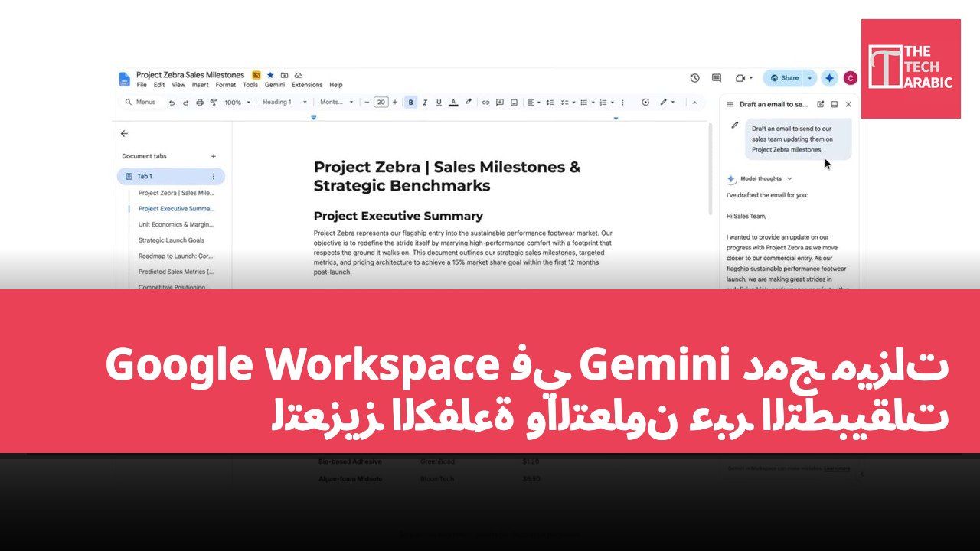Open the Heading 1 style dropdown

pos(285,102)
